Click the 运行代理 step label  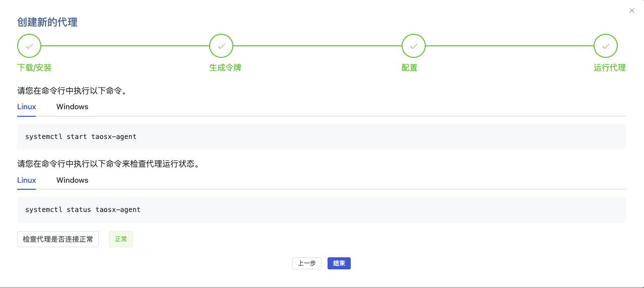610,67
